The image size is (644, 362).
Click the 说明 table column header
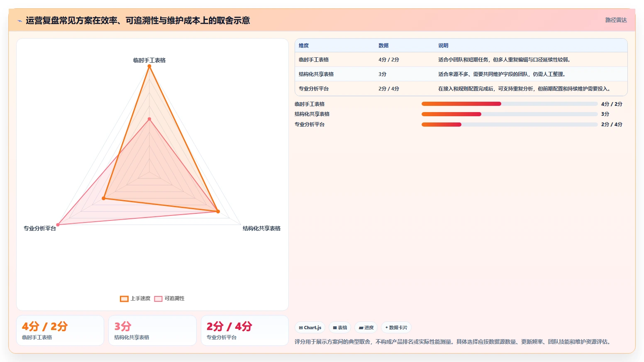[443, 46]
